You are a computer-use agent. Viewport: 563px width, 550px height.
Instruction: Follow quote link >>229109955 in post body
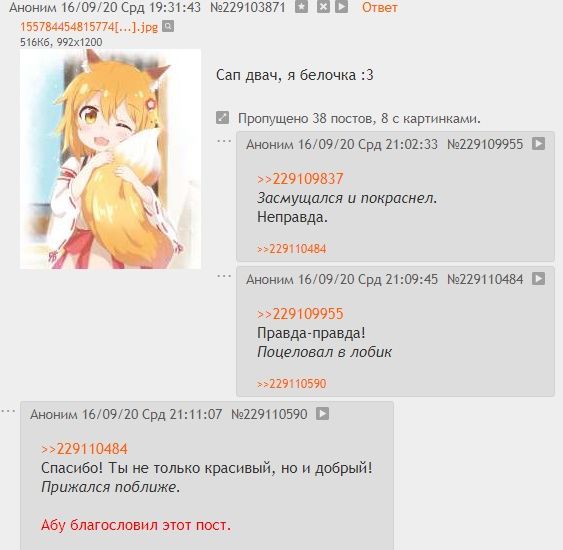[x=300, y=314]
